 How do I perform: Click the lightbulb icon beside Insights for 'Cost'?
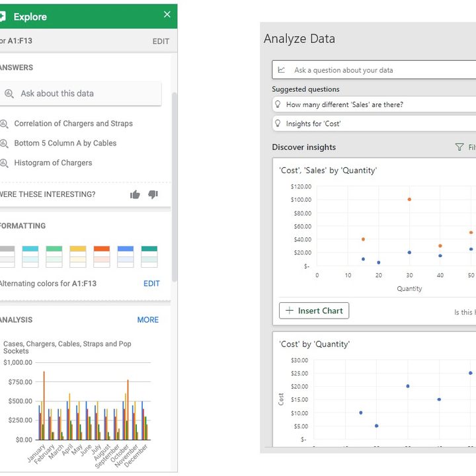click(x=278, y=124)
